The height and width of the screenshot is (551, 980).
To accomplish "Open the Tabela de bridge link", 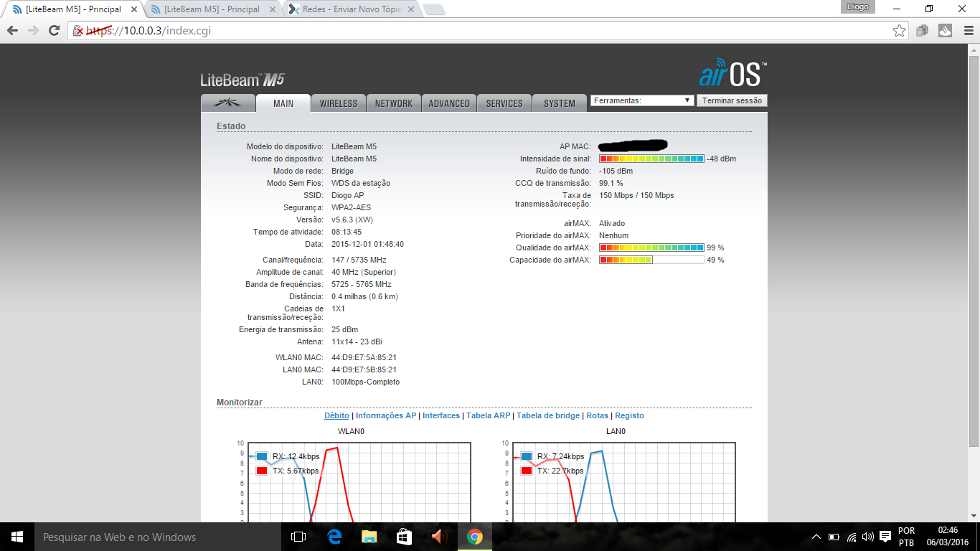I will tap(548, 415).
